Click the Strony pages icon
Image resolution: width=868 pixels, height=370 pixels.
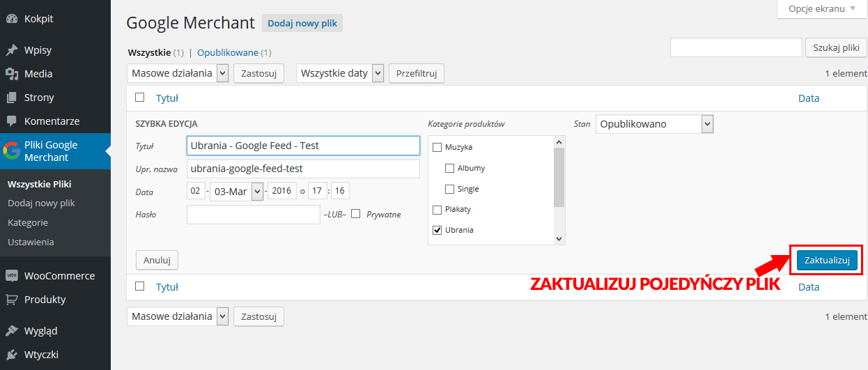11,98
